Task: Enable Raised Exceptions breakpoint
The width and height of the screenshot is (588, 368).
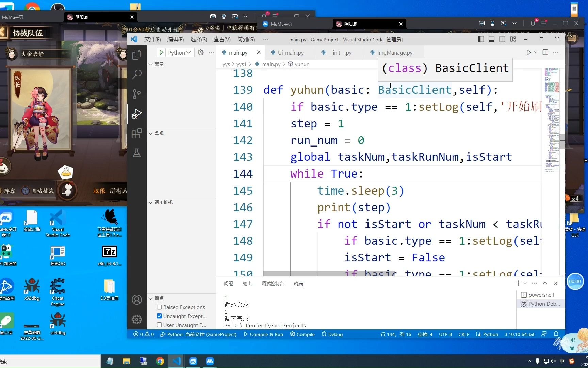Action: click(x=159, y=307)
